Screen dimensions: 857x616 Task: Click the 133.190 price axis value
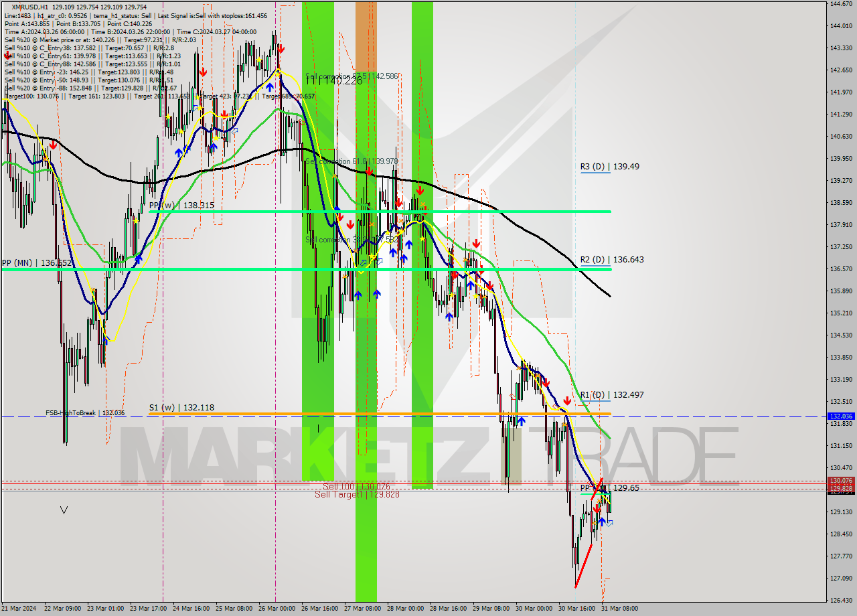coord(841,380)
